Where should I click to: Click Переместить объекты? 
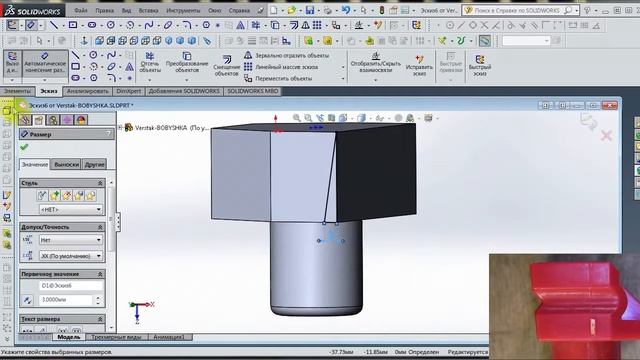pyautogui.click(x=278, y=78)
